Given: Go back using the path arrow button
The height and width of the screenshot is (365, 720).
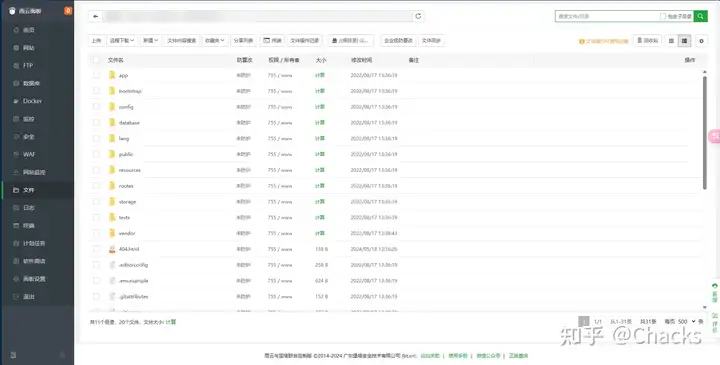Looking at the screenshot, I should [x=95, y=16].
